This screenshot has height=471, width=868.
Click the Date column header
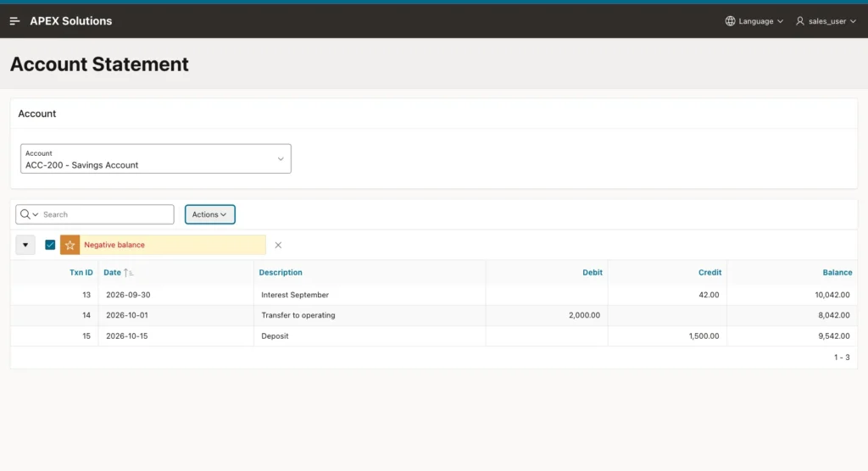click(112, 272)
